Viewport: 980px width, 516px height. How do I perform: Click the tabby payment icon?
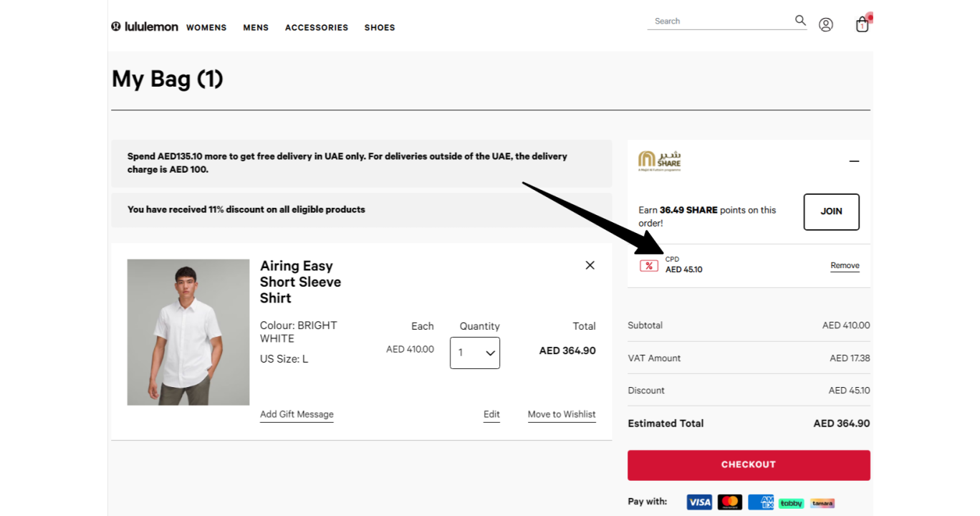(x=792, y=503)
